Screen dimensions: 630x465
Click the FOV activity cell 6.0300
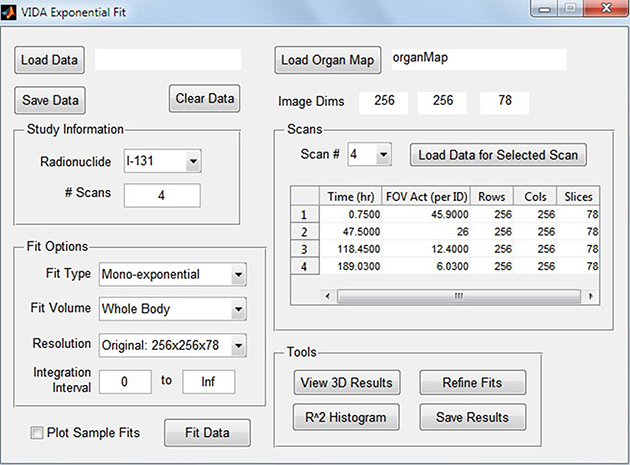[x=426, y=266]
